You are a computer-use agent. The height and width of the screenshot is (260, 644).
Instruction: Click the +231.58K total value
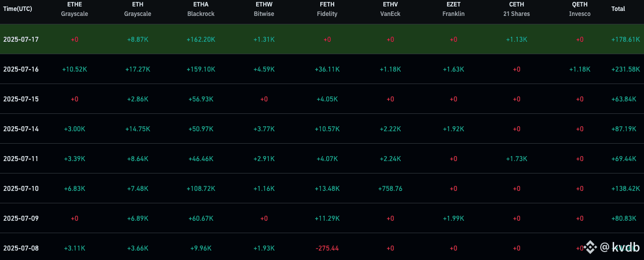click(x=626, y=69)
